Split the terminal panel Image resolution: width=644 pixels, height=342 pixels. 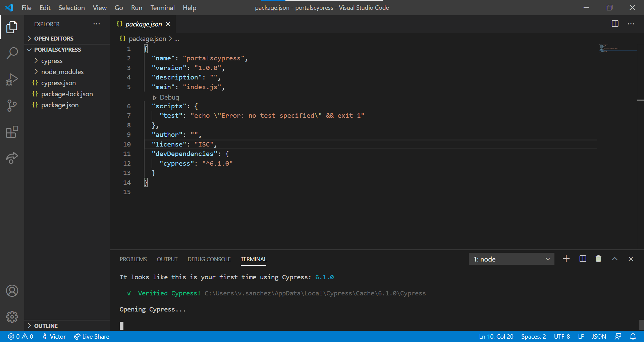[583, 259]
